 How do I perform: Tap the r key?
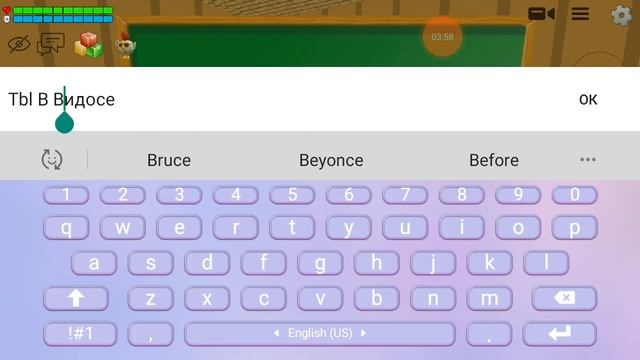[x=236, y=227]
